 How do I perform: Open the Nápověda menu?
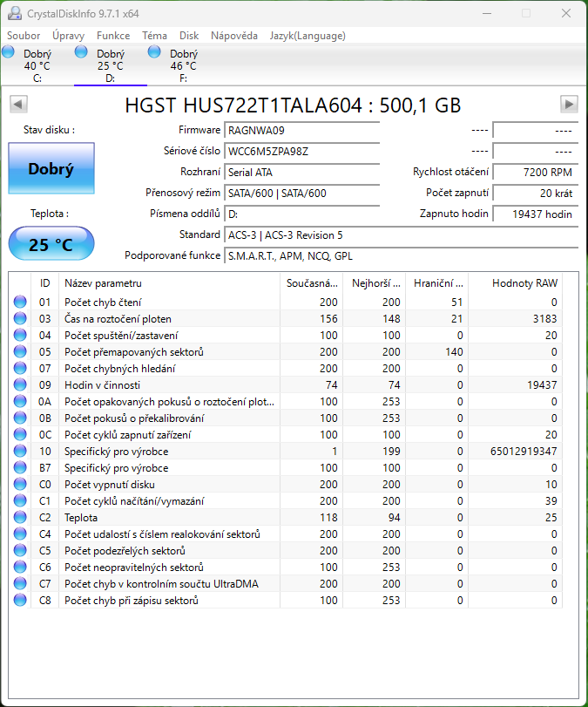[233, 36]
